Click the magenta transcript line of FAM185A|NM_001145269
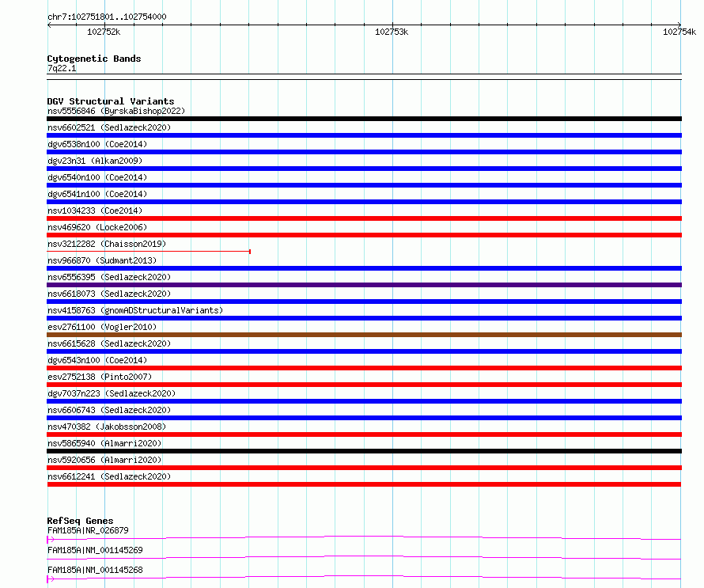704x588 pixels. point(364,557)
